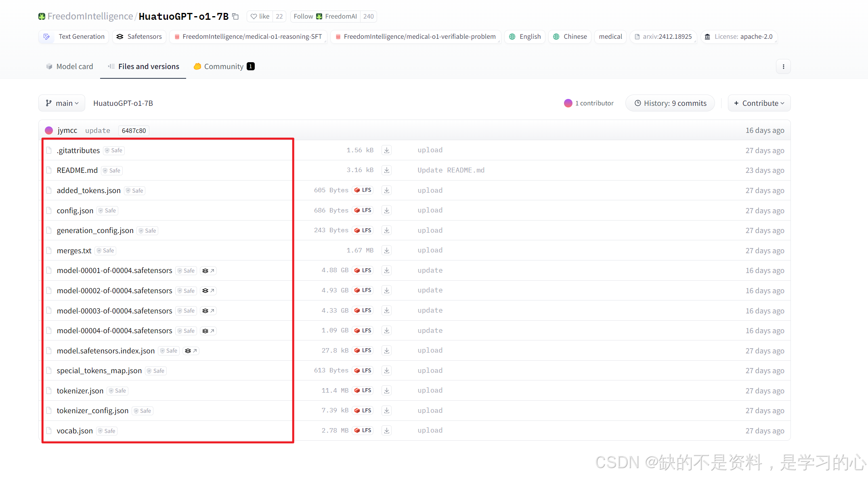Open the 'Update README.md' commit message
This screenshot has height=477, width=868.
(x=451, y=170)
